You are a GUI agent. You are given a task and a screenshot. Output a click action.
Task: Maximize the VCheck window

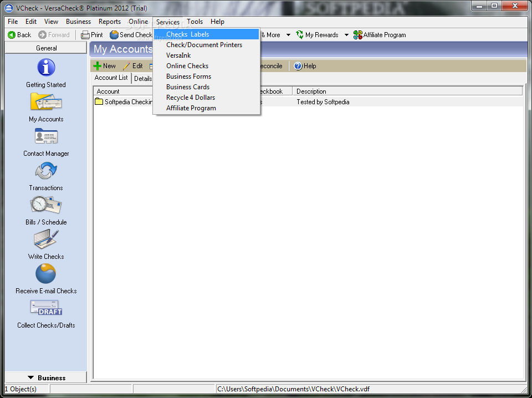coord(494,6)
